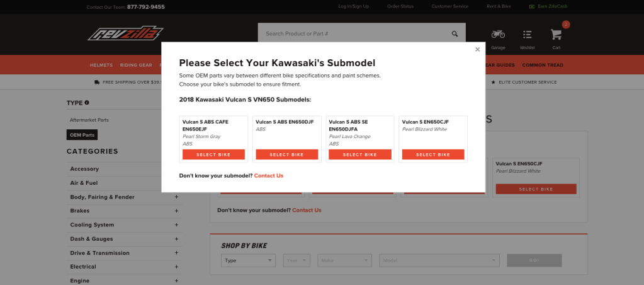Expand the Accessory category
644x285 pixels.
click(176, 169)
